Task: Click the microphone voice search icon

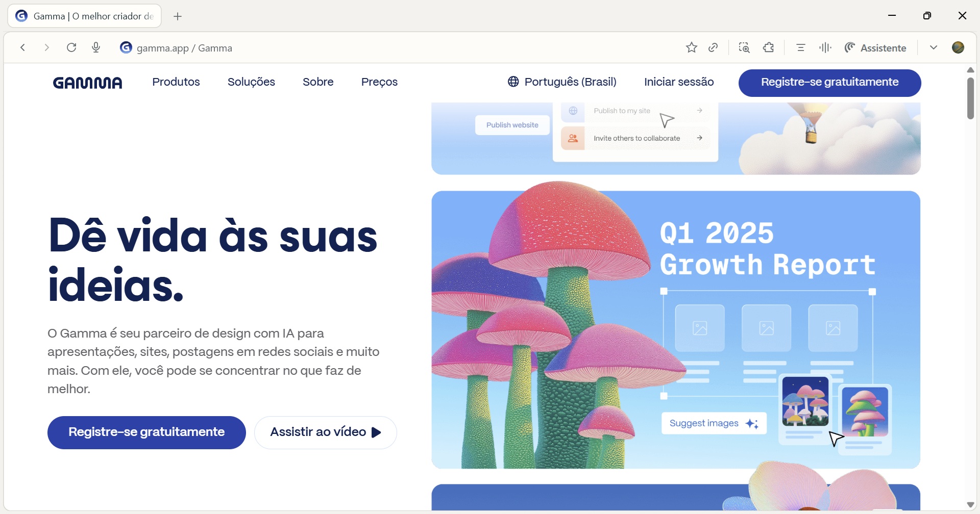Action: coord(96,47)
